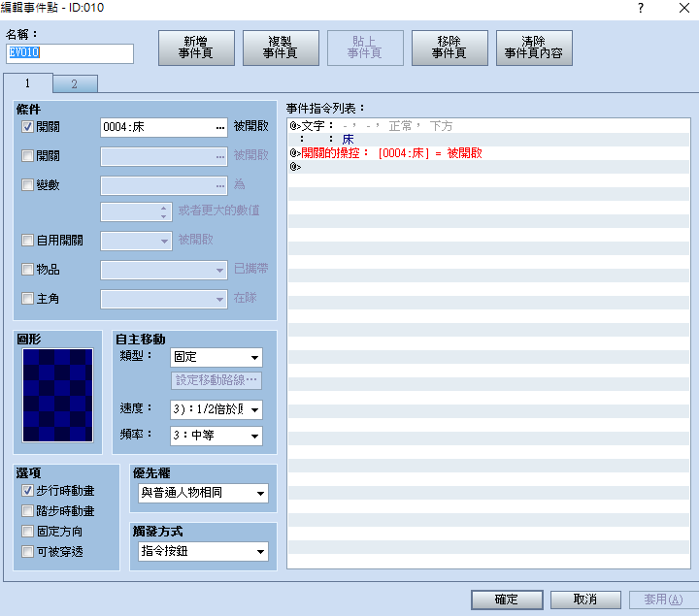Enable the 自用開關 condition checkbox
699x616 pixels.
(x=27, y=241)
